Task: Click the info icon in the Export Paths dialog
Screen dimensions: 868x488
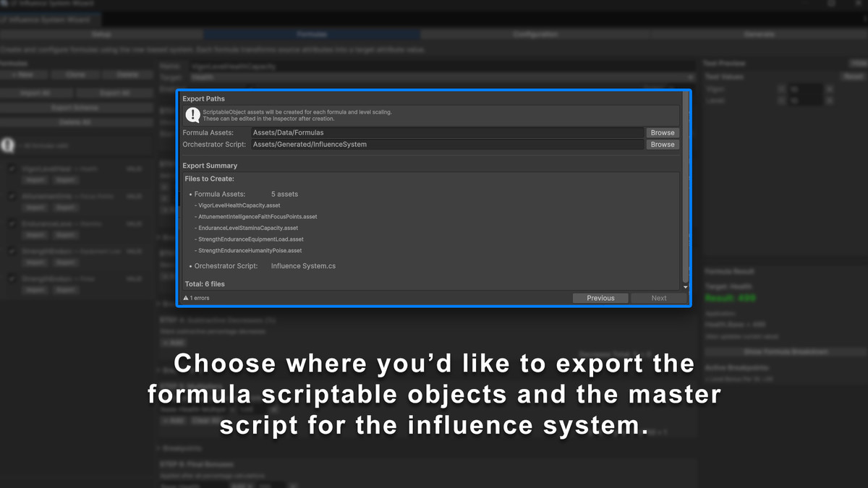Action: pyautogui.click(x=192, y=114)
